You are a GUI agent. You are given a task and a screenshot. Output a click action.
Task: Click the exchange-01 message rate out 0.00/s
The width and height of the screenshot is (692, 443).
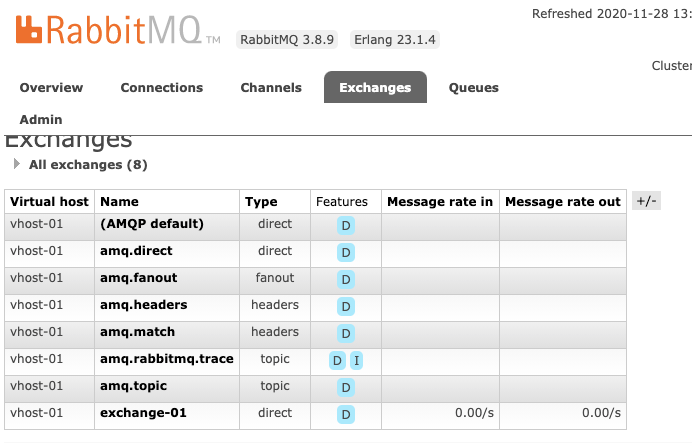pyautogui.click(x=601, y=413)
